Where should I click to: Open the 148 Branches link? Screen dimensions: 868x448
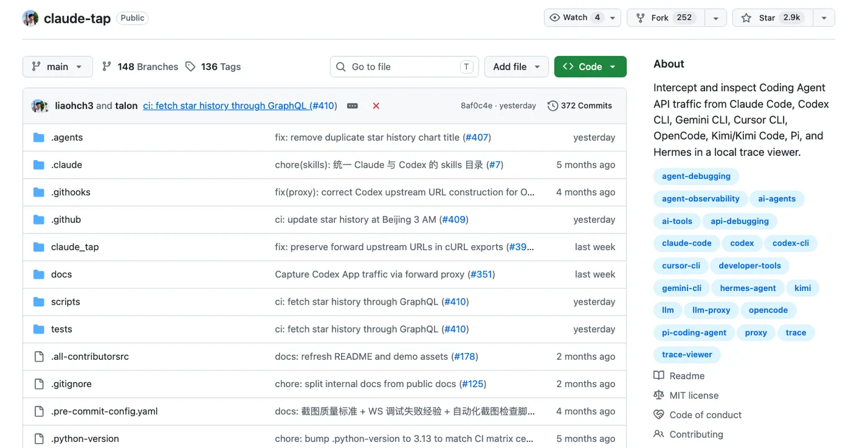point(140,66)
